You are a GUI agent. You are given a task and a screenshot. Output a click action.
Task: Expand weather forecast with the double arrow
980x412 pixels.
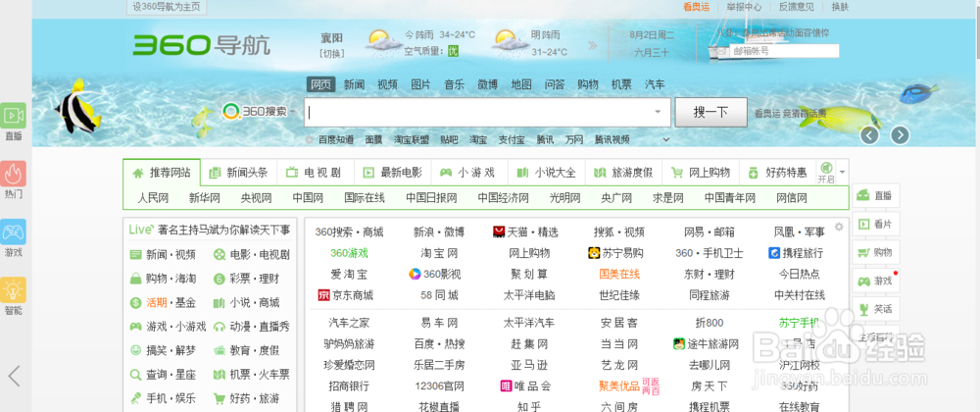point(593,46)
